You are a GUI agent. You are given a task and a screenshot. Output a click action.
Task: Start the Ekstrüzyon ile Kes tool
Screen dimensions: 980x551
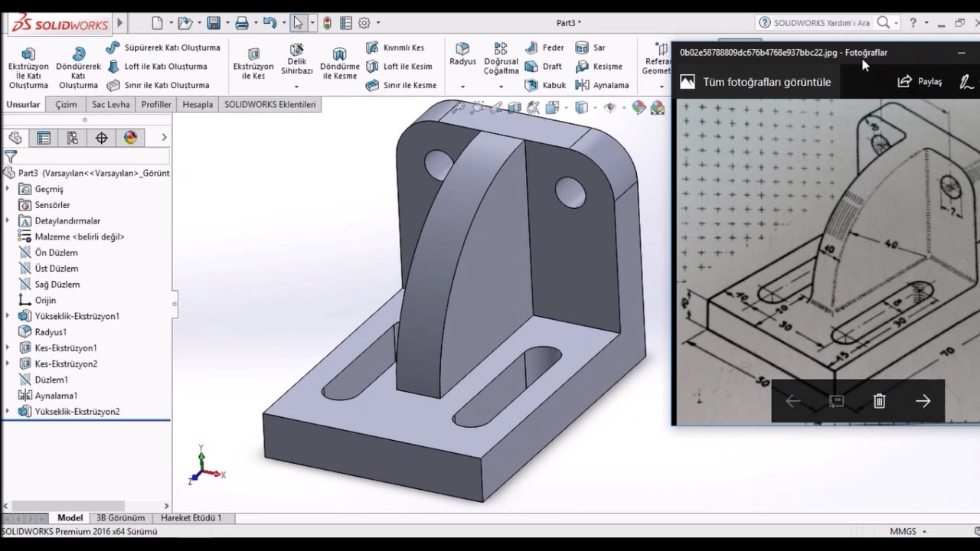point(253,63)
